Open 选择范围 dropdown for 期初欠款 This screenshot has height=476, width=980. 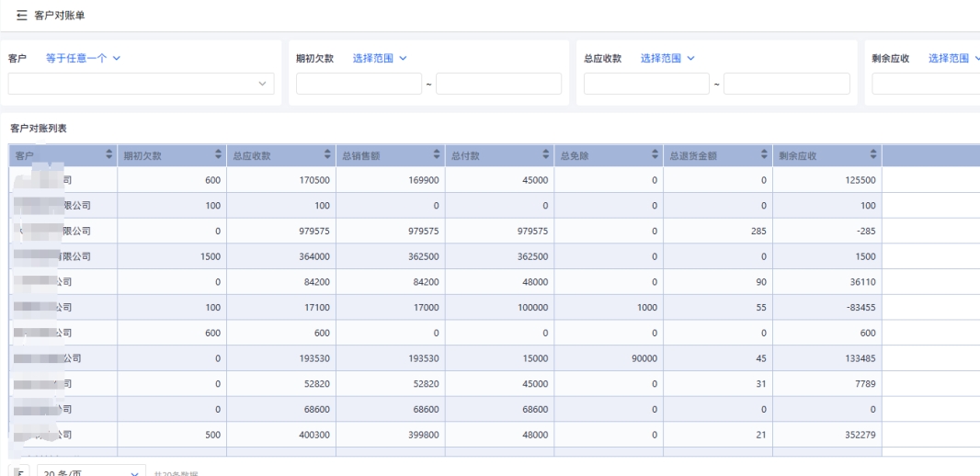coord(380,58)
